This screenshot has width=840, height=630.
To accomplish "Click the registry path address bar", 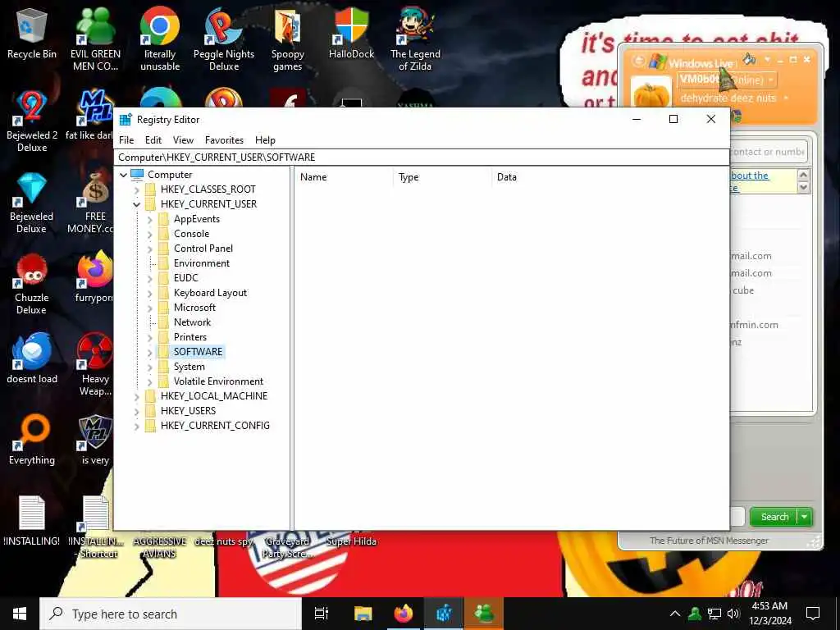I will 422,157.
